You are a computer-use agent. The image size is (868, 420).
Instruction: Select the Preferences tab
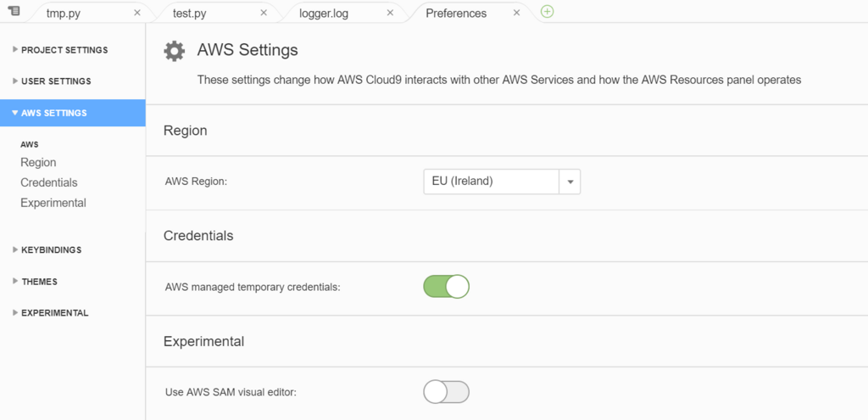[456, 14]
